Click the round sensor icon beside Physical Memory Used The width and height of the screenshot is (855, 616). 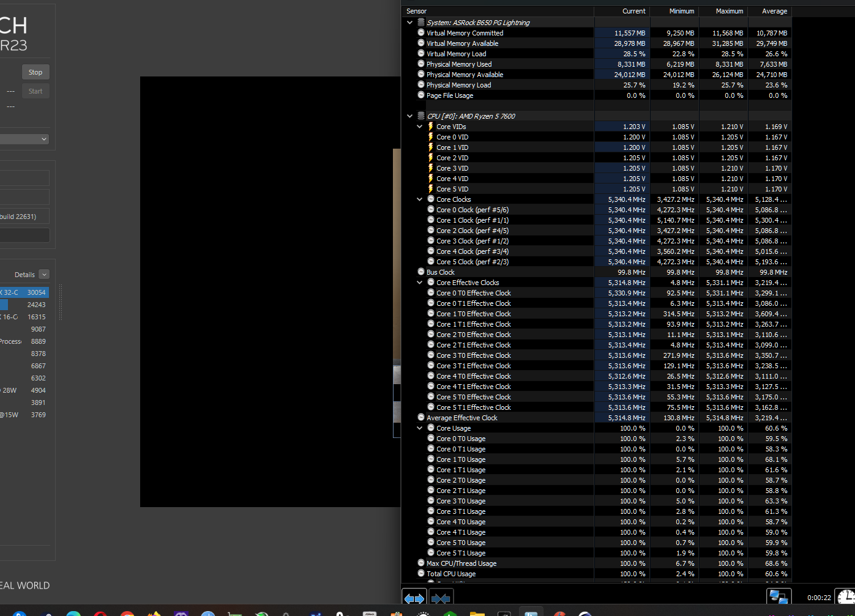(x=421, y=64)
